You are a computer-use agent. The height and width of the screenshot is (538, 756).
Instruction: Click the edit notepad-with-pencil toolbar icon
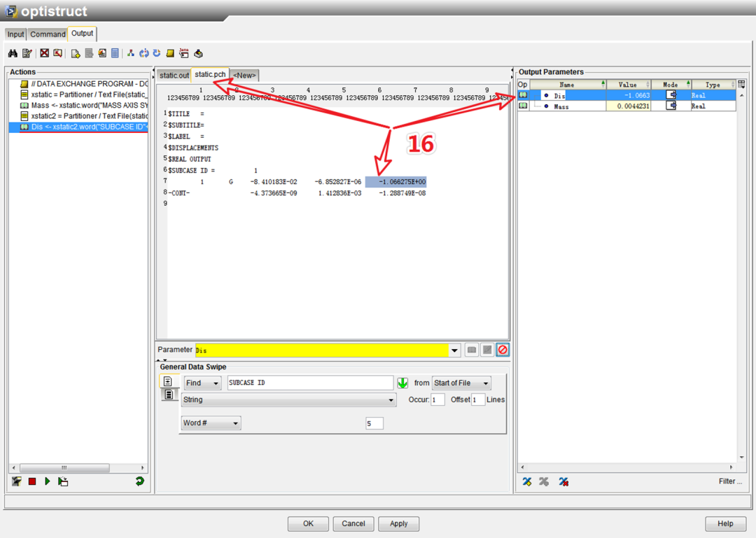tap(27, 53)
